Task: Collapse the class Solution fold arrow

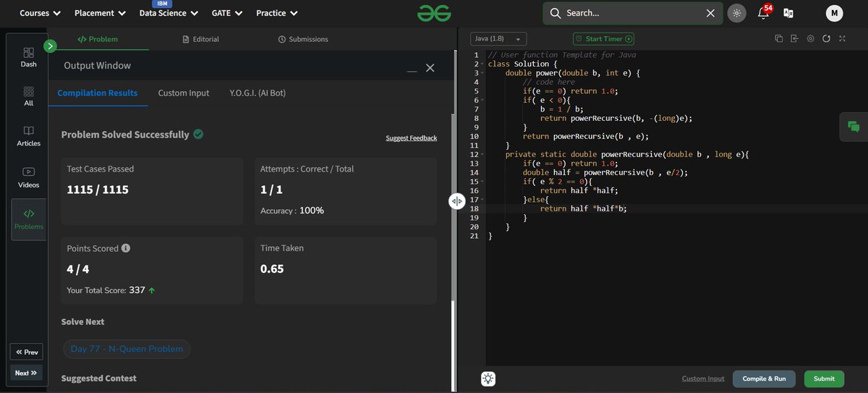Action: pos(482,64)
